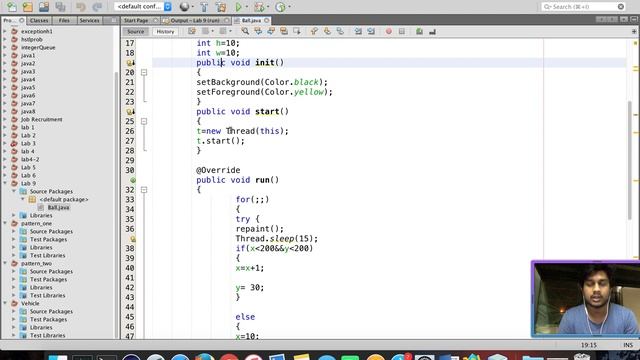The width and height of the screenshot is (640, 360).
Task: Switch to the Files tab
Action: (64, 20)
